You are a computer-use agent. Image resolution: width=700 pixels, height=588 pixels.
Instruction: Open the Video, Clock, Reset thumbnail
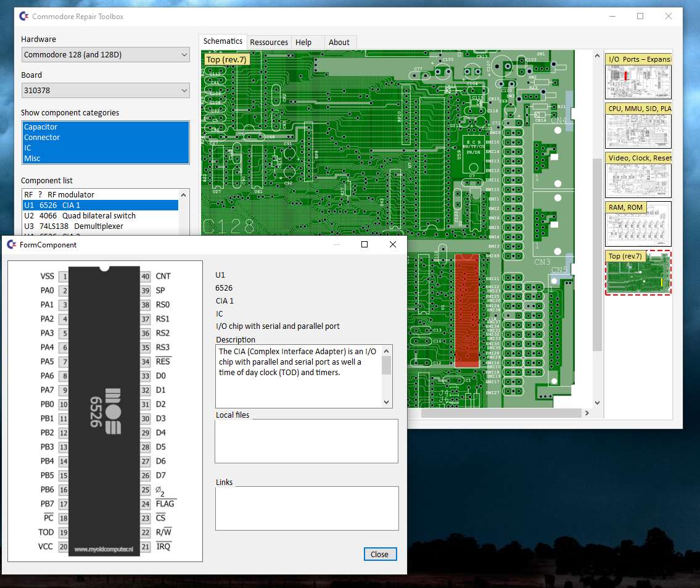click(638, 175)
